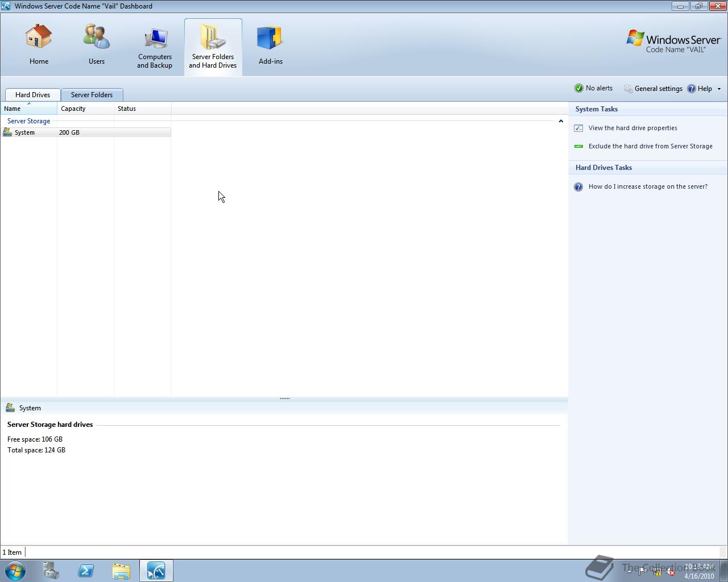The image size is (728, 582).
Task: Switch to the Server Folders tab
Action: pos(92,95)
